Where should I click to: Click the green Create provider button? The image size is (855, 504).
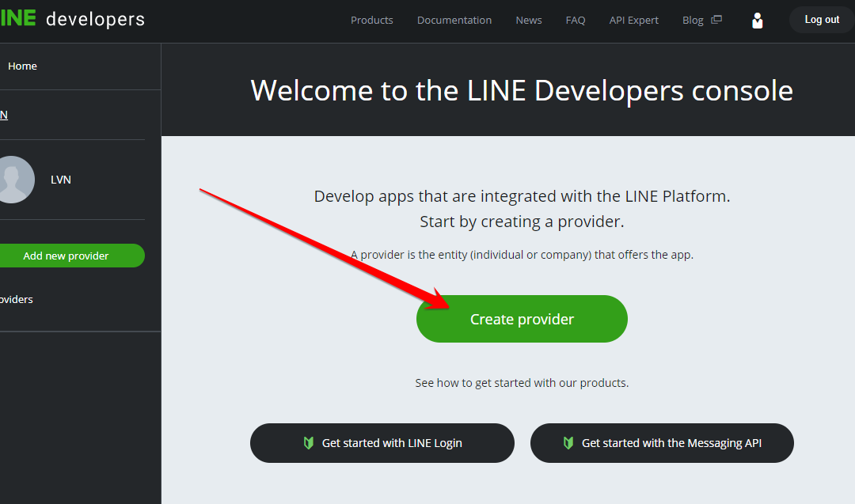522,319
